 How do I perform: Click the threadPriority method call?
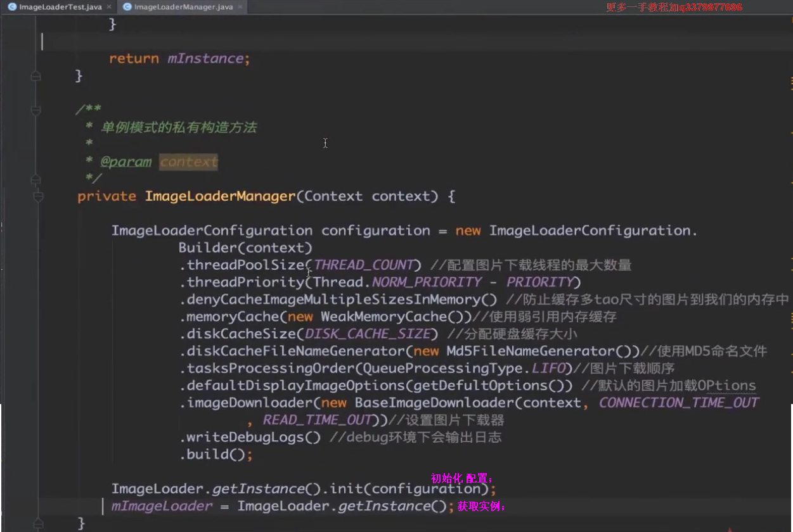click(x=246, y=282)
